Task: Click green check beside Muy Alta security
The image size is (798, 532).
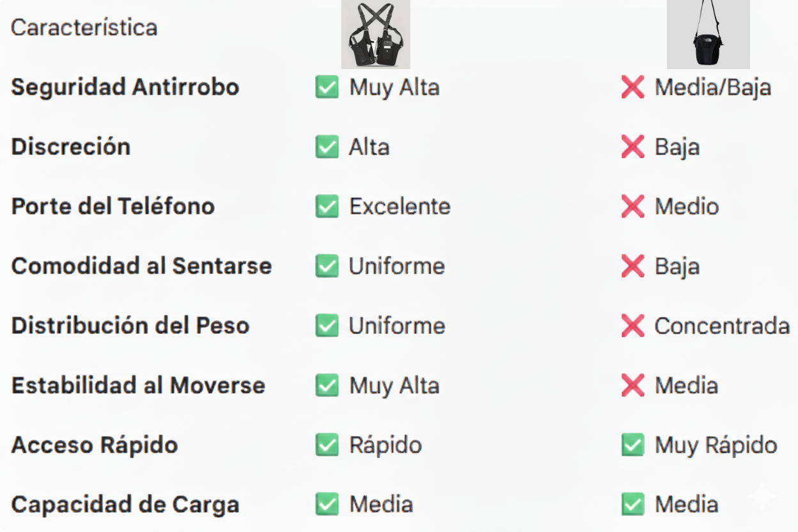Action: click(327, 88)
